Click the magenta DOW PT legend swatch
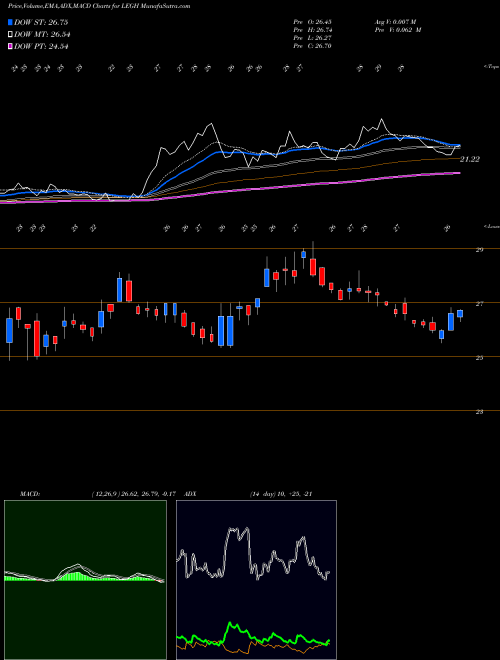Screen dimensions: 500x660 point(10,47)
